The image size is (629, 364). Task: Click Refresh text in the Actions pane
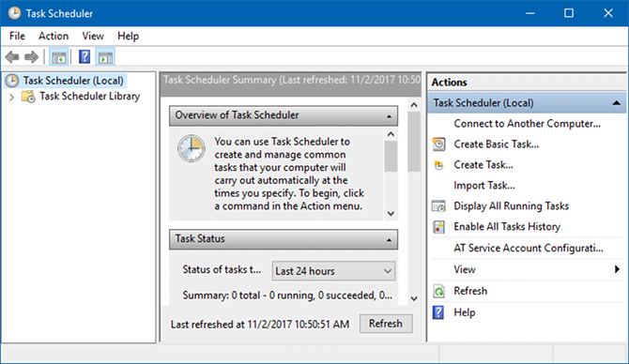pos(470,291)
